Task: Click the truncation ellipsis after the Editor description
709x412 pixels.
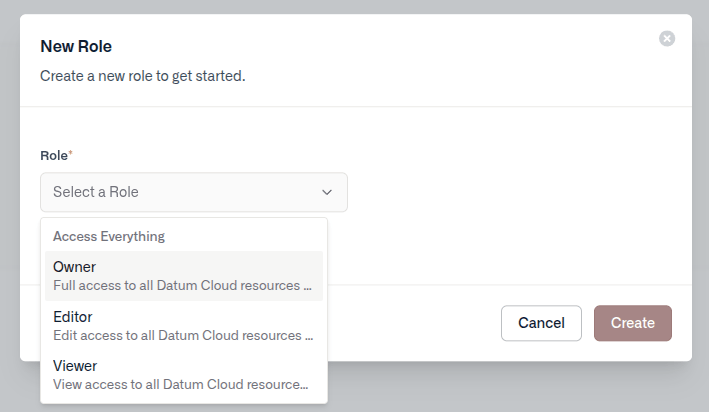Action: [309, 337]
